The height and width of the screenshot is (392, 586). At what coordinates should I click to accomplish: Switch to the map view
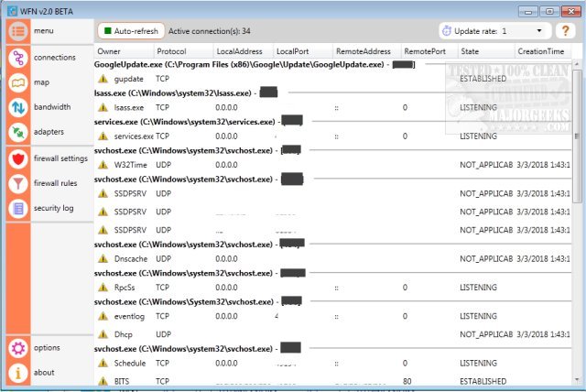(x=41, y=82)
